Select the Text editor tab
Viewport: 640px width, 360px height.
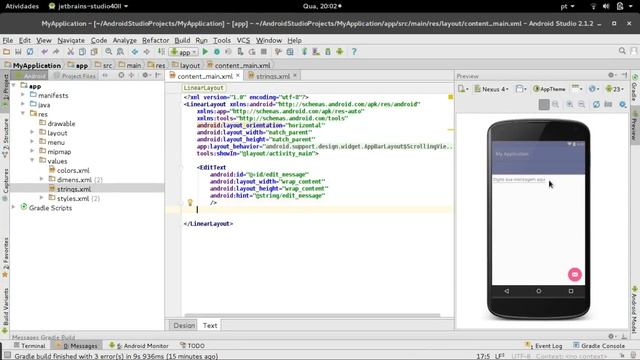click(210, 325)
